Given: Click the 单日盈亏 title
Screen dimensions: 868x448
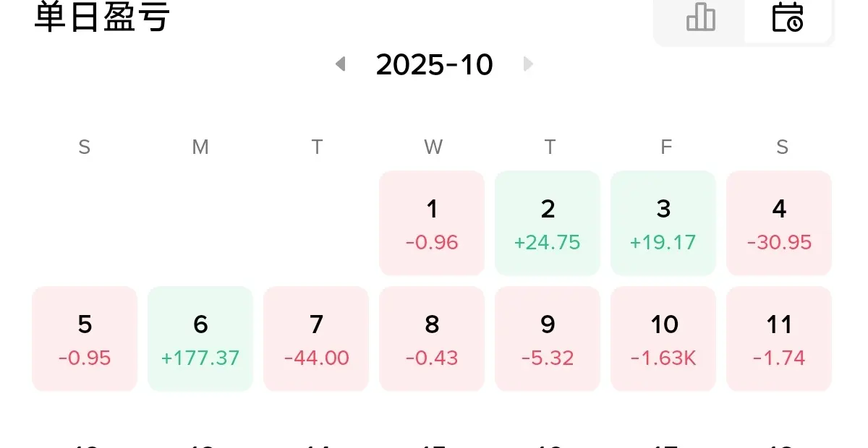Looking at the screenshot, I should [102, 16].
